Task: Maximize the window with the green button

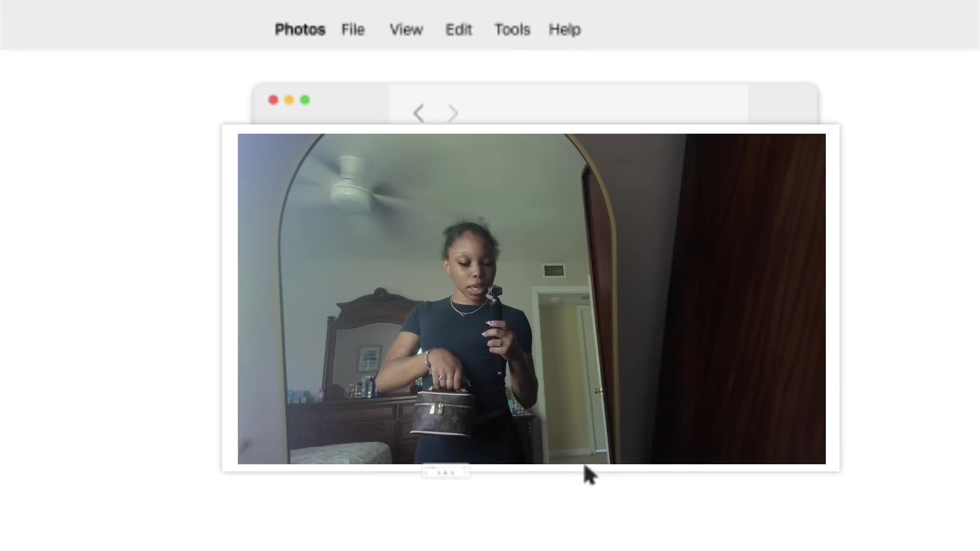Action: pos(305,100)
